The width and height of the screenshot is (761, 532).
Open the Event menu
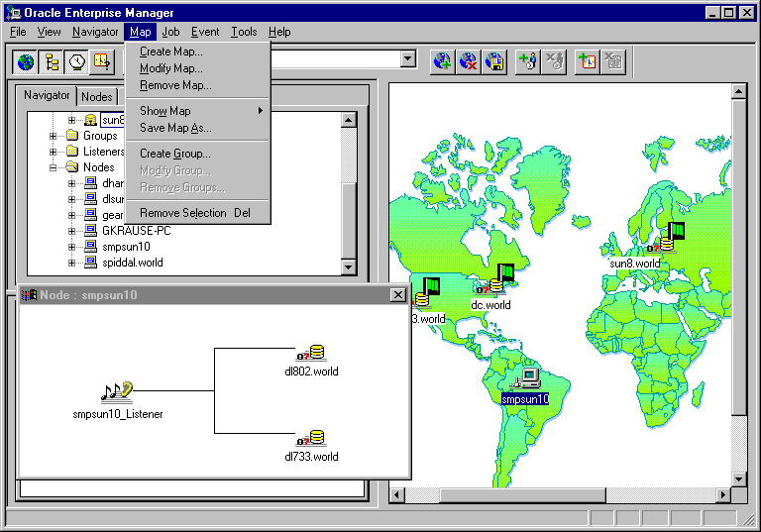tap(205, 32)
